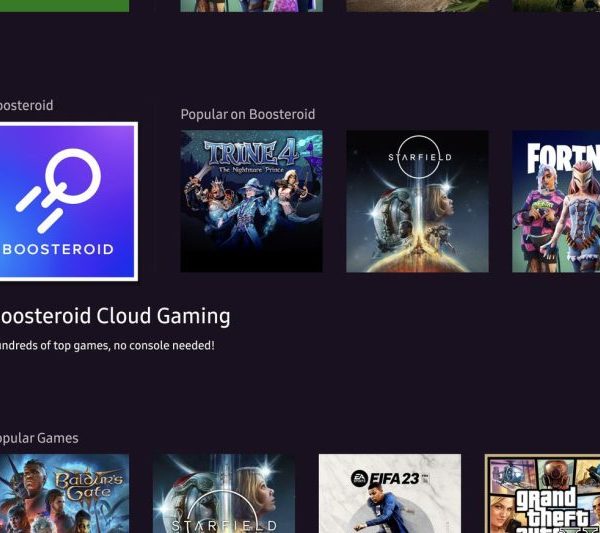
Task: Choose Starfield in Popular Games row
Action: 224,494
